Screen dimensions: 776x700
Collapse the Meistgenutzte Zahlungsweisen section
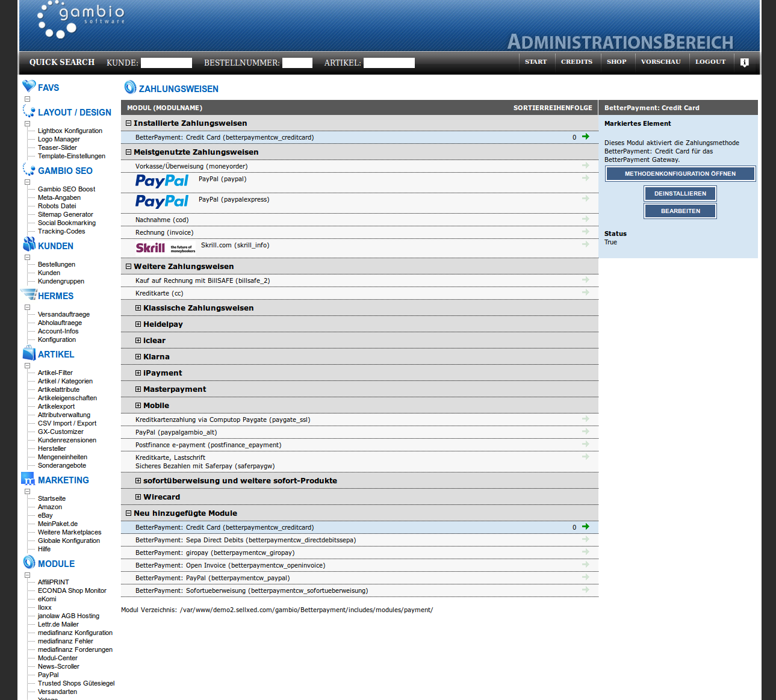pos(128,152)
